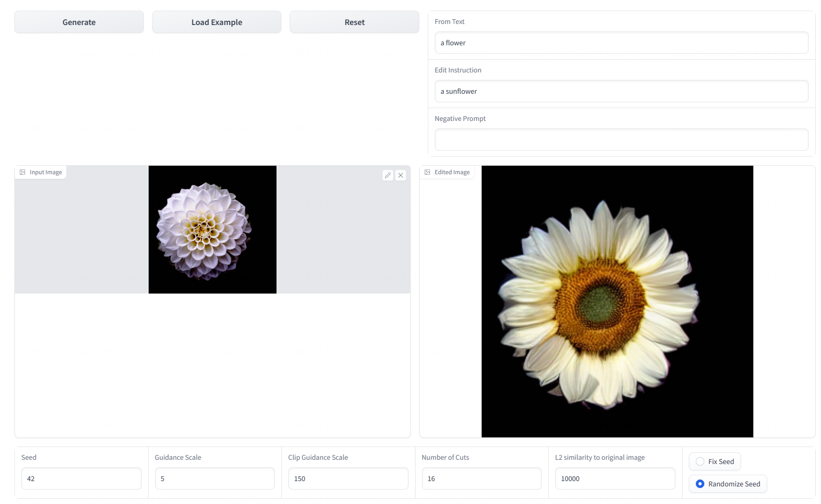Click the white dahlia input image
This screenshot has width=821, height=504.
pyautogui.click(x=213, y=230)
